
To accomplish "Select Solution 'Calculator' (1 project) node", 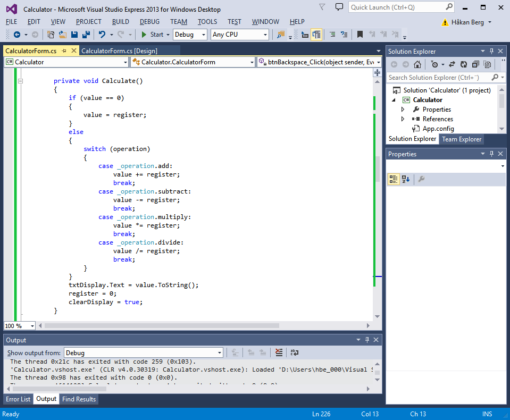I will coord(447,90).
